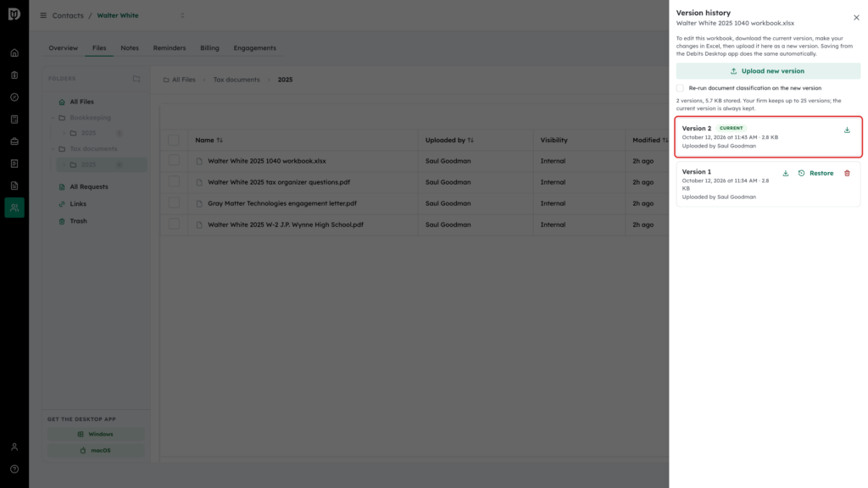Select the Version 1 entry
868x488 pixels.
tap(768, 184)
